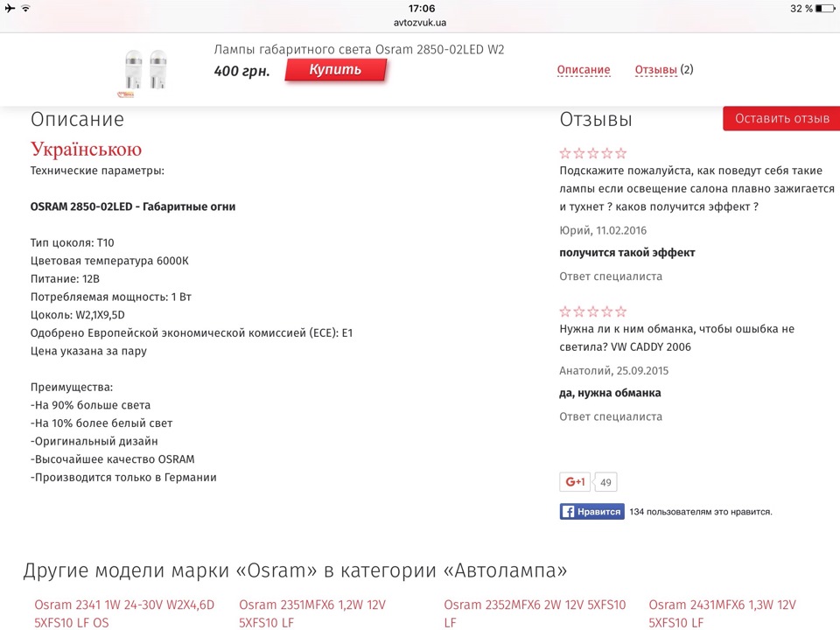Tap the Wi-Fi signal icon in status bar
The image size is (840, 630).
25,8
